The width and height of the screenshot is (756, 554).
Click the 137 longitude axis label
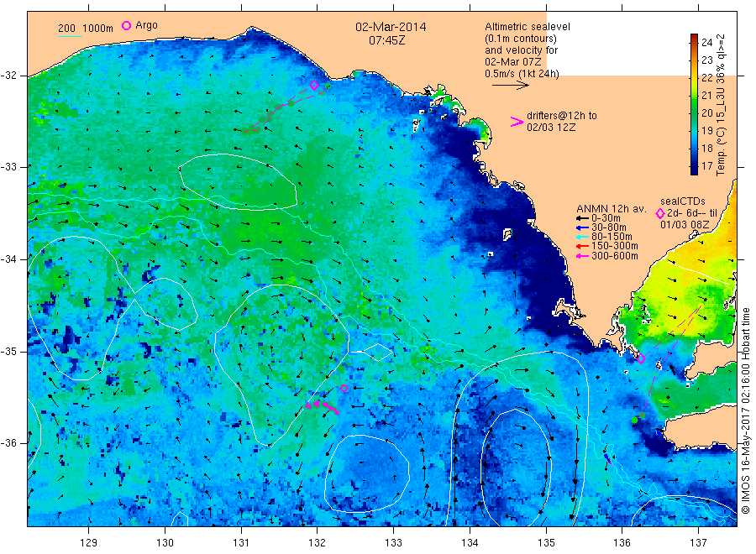pos(699,543)
